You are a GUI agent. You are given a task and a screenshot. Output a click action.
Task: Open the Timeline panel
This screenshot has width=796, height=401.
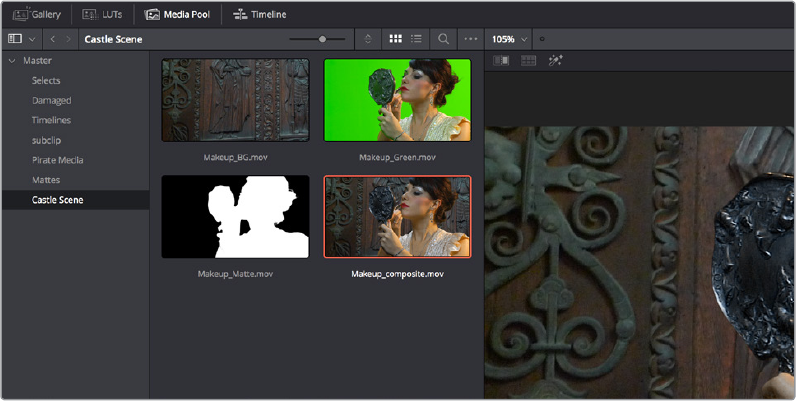pyautogui.click(x=259, y=15)
